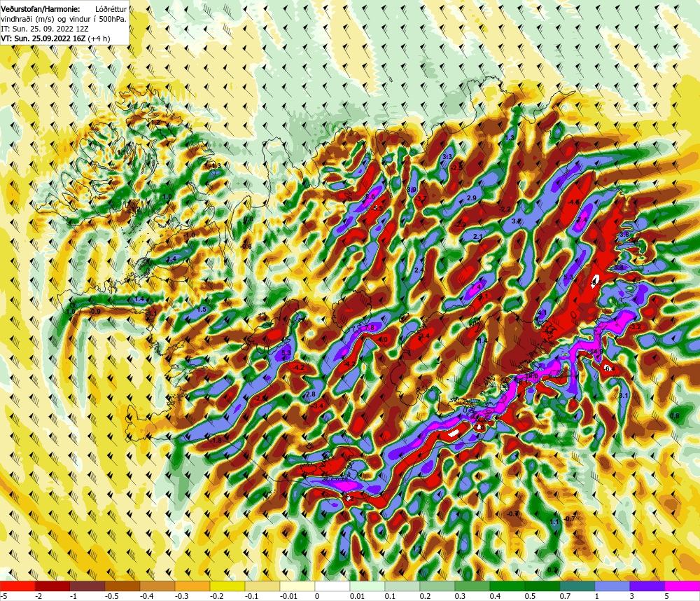Click the '0.01' legend scale label
Image resolution: width=700 pixels, height=601 pixels.
[x=357, y=596]
